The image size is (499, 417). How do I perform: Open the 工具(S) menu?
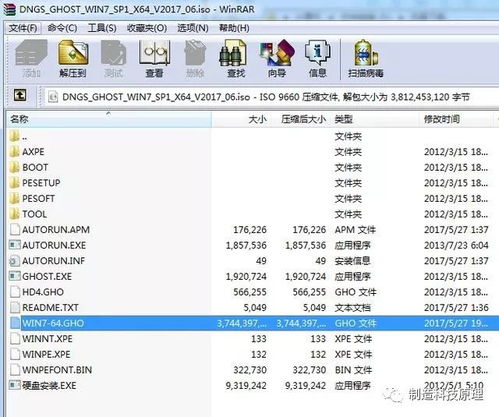[x=102, y=28]
